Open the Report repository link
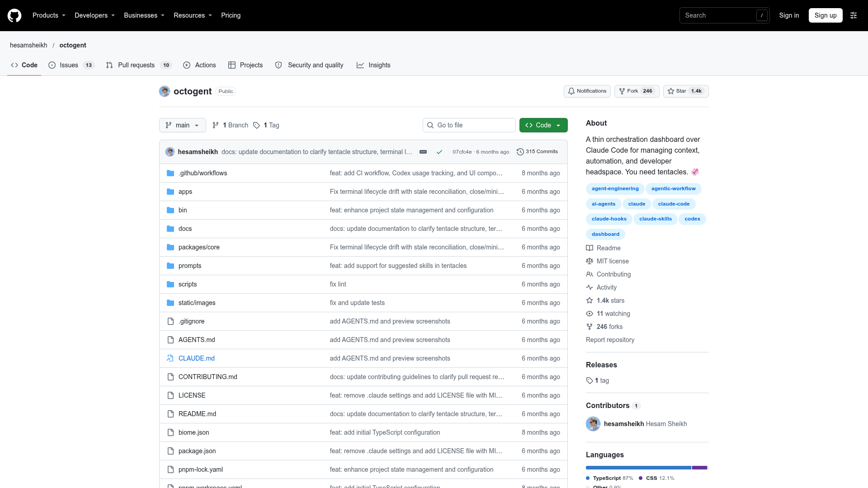Screen dimensions: 868x488 pyautogui.click(x=610, y=340)
